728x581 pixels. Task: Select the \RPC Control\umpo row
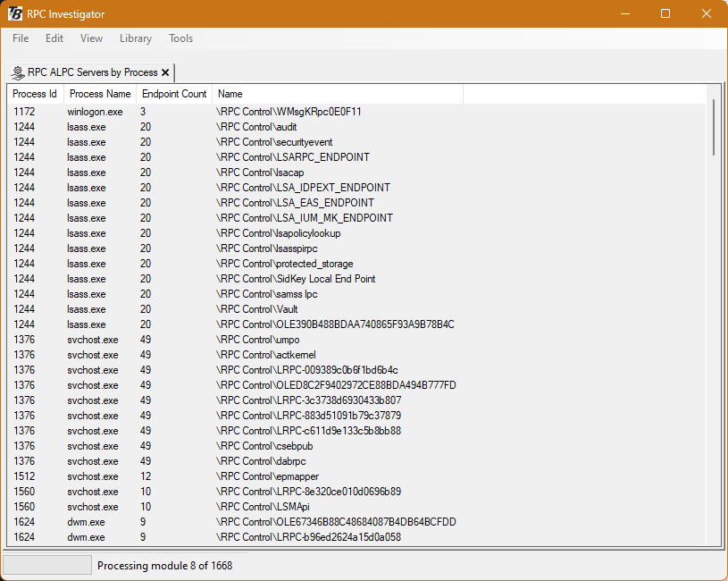(356, 340)
